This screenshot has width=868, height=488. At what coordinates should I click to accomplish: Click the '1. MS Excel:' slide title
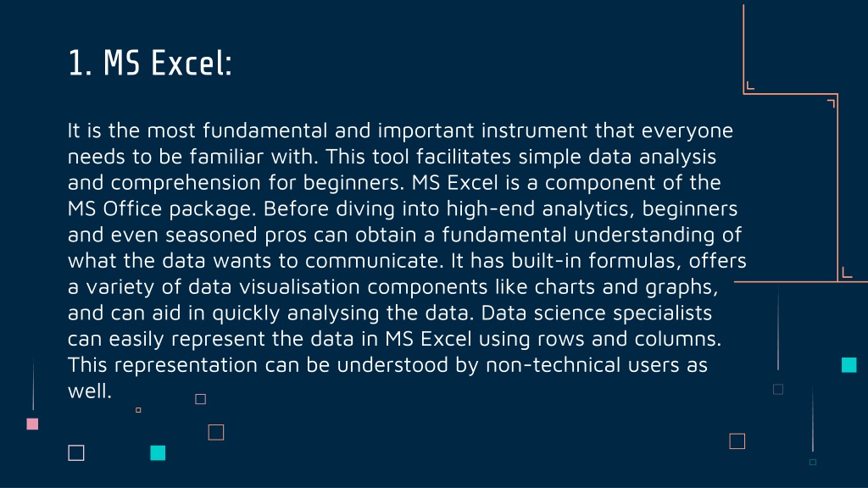pos(149,63)
